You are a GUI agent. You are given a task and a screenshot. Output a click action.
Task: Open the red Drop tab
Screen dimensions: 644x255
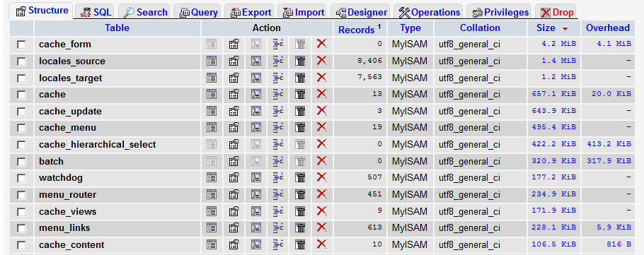point(556,12)
